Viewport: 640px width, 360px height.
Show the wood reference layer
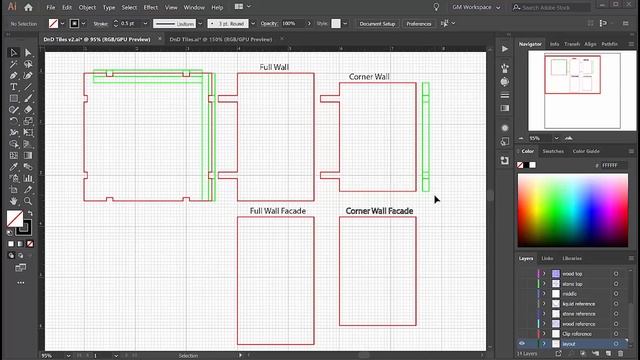(x=522, y=324)
